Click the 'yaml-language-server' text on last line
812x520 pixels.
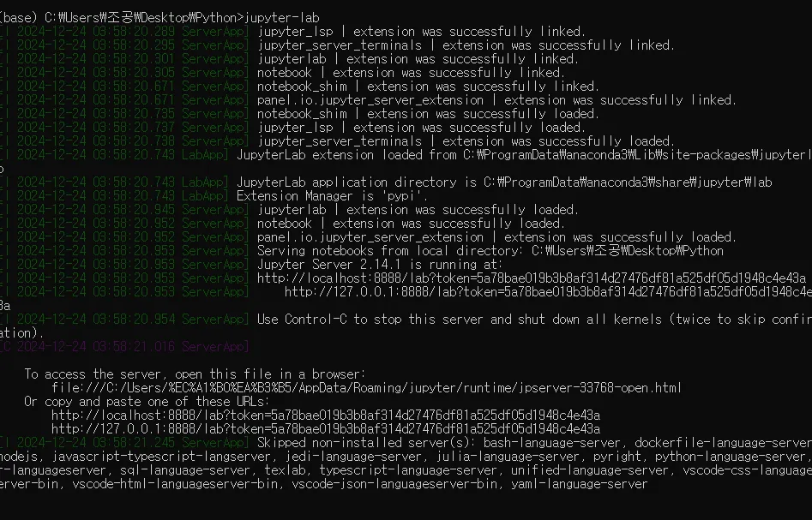(x=579, y=484)
